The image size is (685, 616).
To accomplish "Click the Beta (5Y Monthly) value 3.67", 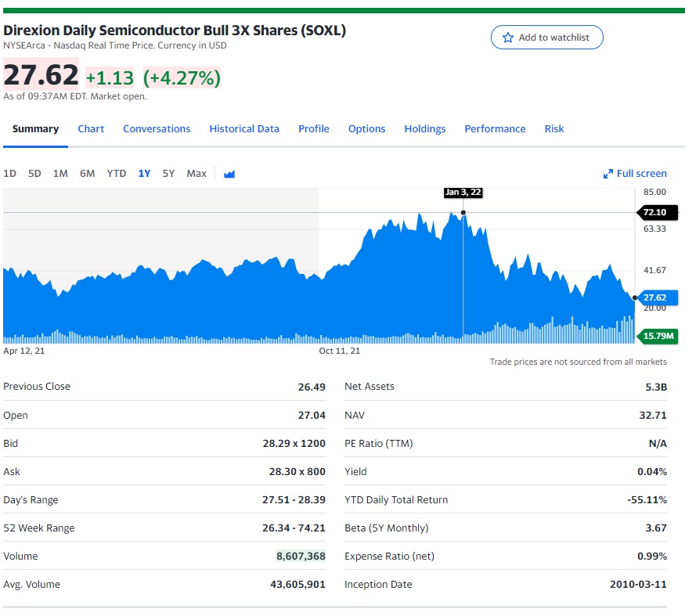I will [656, 528].
